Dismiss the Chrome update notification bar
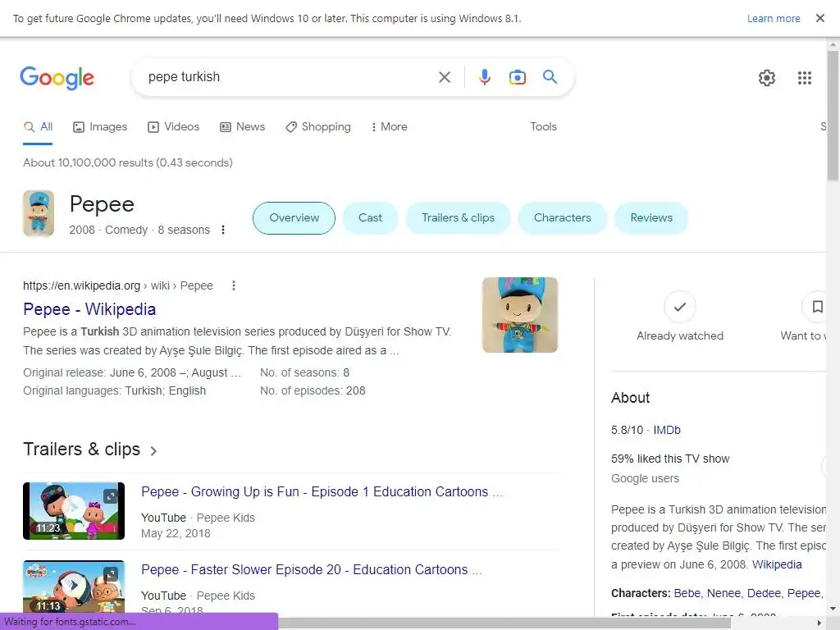 click(819, 18)
